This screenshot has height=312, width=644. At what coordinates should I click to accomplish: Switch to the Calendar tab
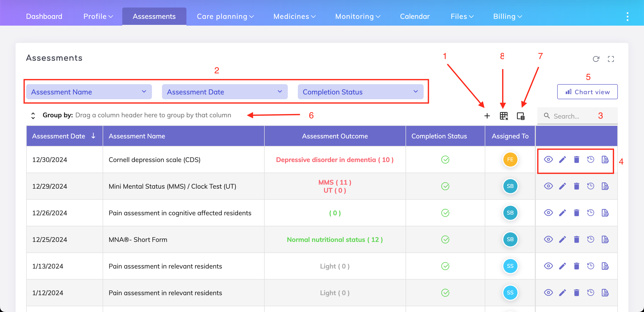tap(415, 17)
